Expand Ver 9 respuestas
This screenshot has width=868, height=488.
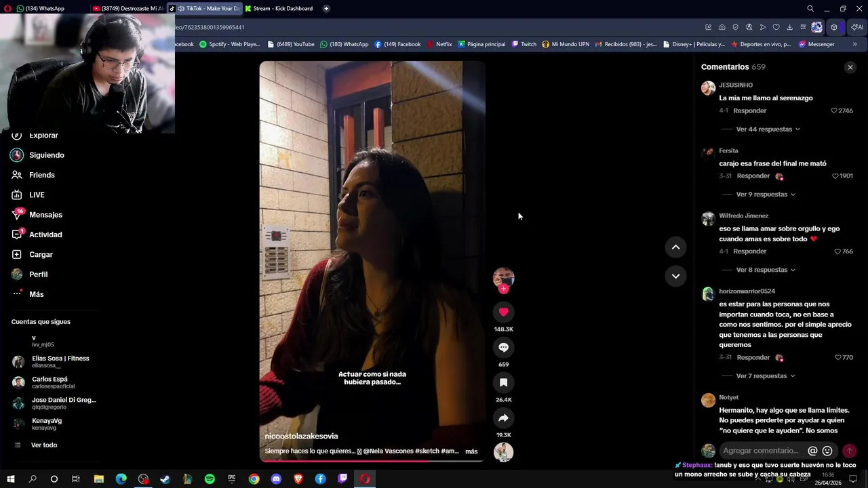coord(766,195)
